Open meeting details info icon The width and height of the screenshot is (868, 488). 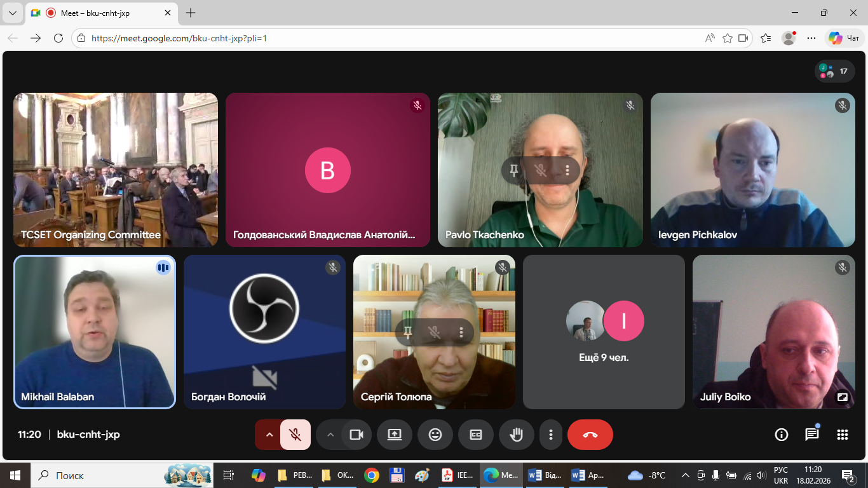point(781,435)
